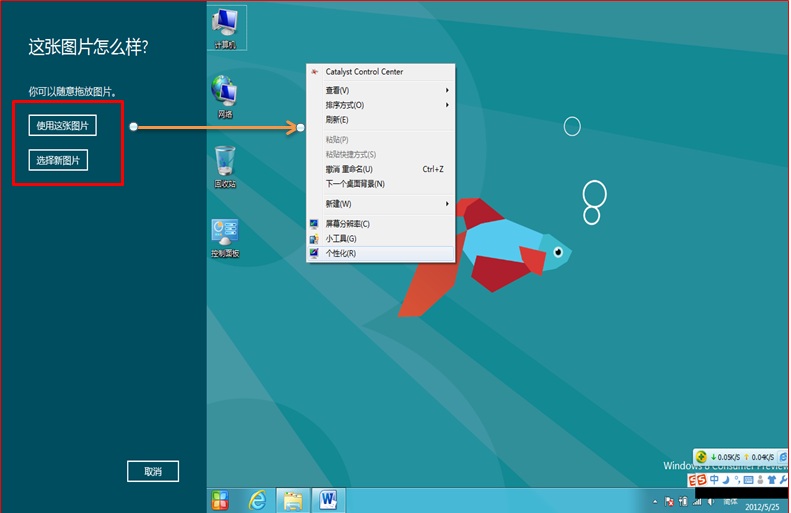
Task: Choose 个性化(R) in context menu
Action: 381,253
